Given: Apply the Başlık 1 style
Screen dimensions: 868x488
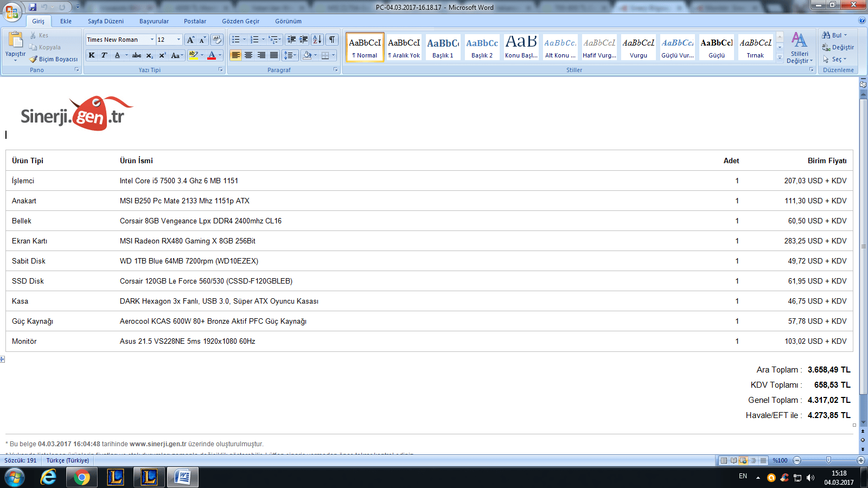Looking at the screenshot, I should tap(443, 47).
